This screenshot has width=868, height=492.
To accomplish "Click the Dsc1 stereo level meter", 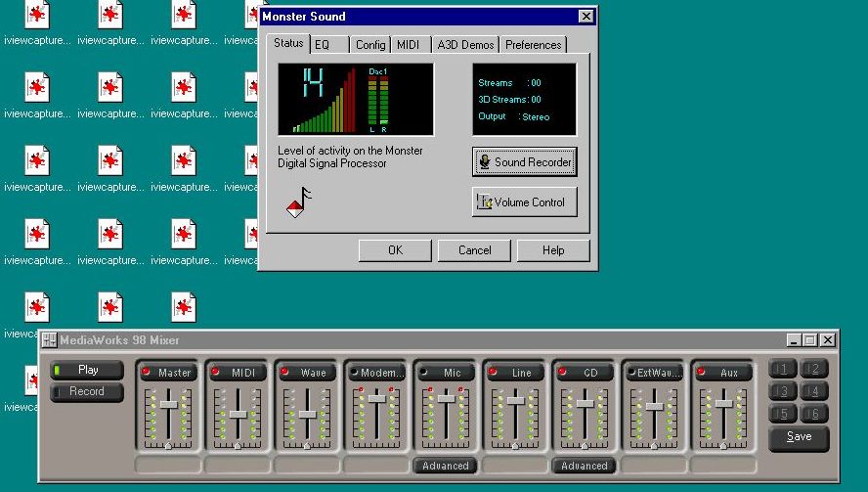I will pos(378,101).
